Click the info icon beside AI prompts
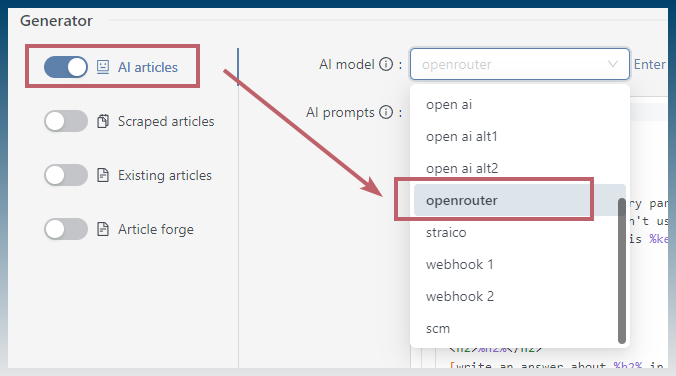The height and width of the screenshot is (376, 676). pos(386,112)
